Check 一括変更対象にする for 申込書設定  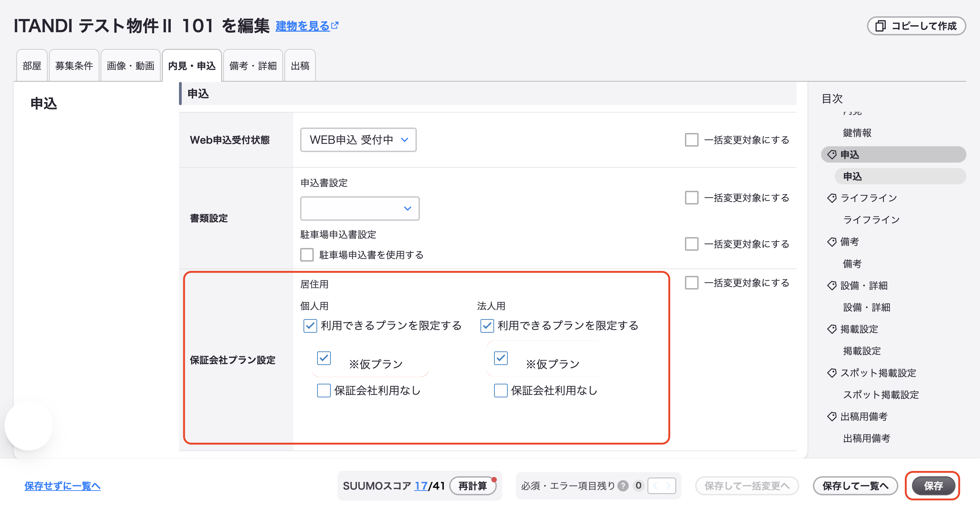tap(691, 198)
